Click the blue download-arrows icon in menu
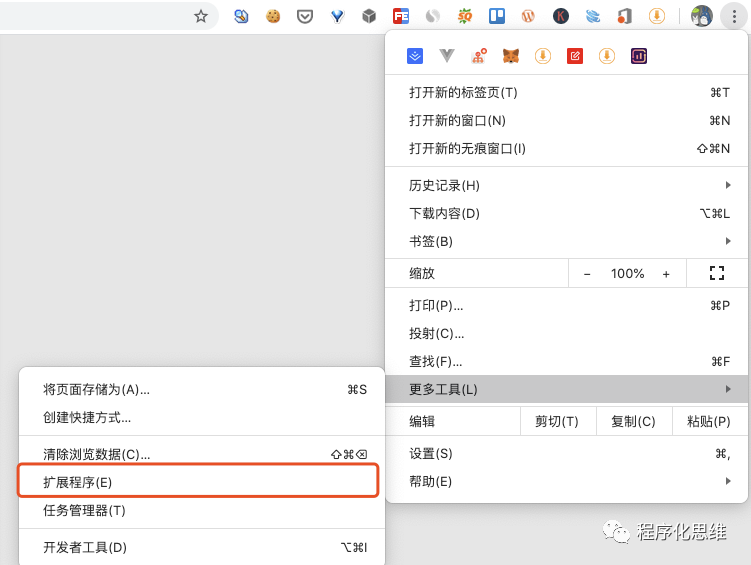 pos(415,56)
